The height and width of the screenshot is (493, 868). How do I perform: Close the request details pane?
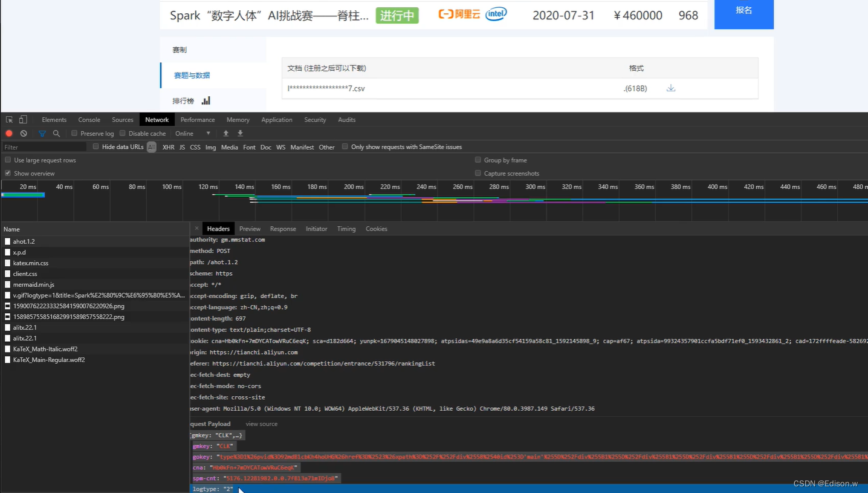196,229
